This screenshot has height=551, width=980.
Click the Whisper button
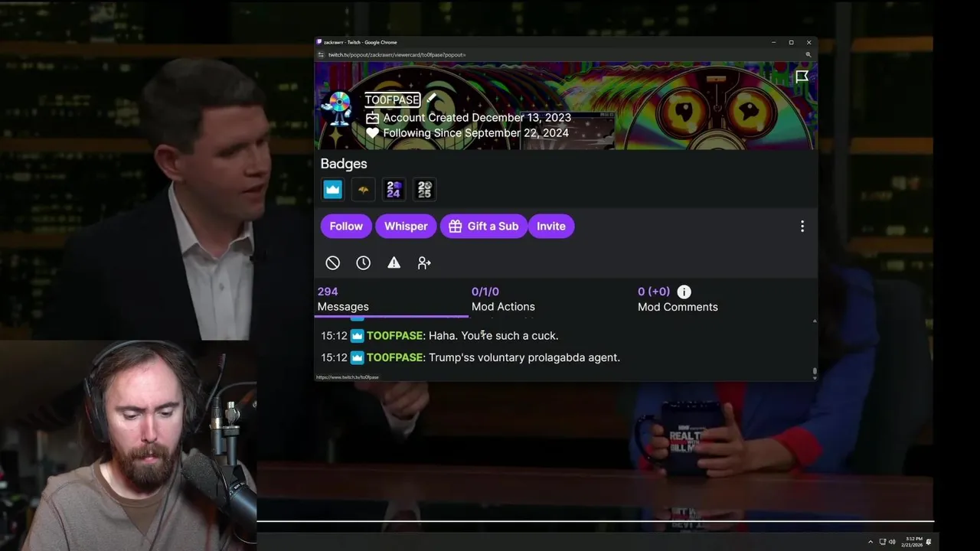point(406,226)
